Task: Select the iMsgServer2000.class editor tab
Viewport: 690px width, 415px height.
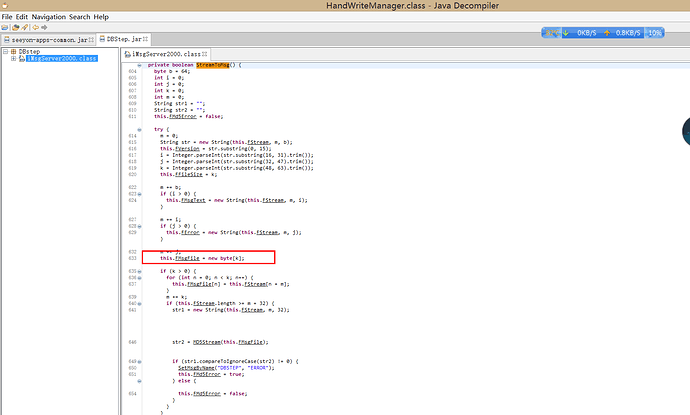Action: pyautogui.click(x=166, y=54)
